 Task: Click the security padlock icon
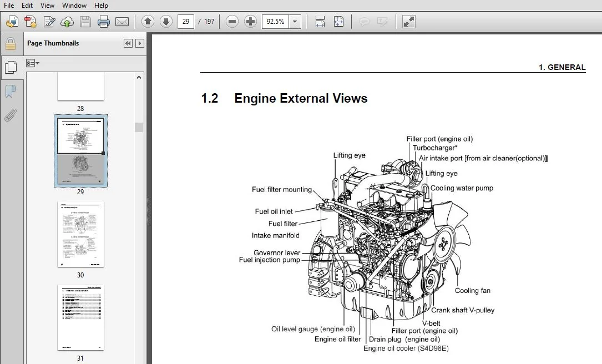pyautogui.click(x=11, y=44)
